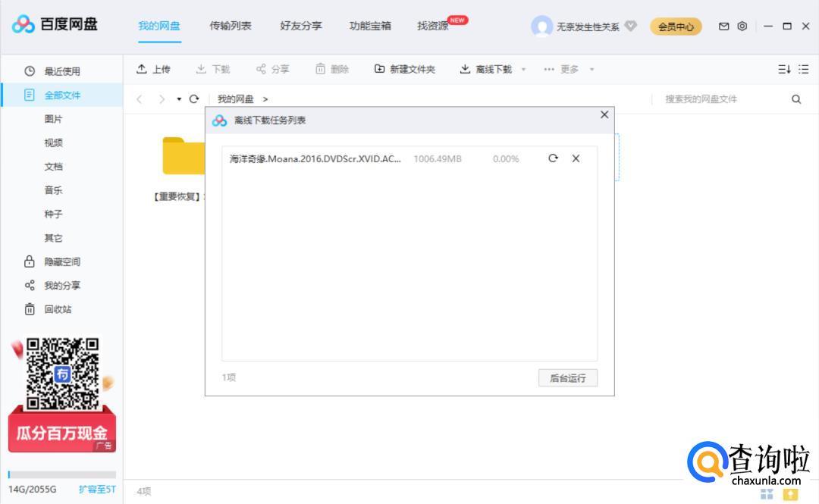The width and height of the screenshot is (819, 504).
Task: Open 隐藏空间 in sidebar
Action: pos(61,261)
